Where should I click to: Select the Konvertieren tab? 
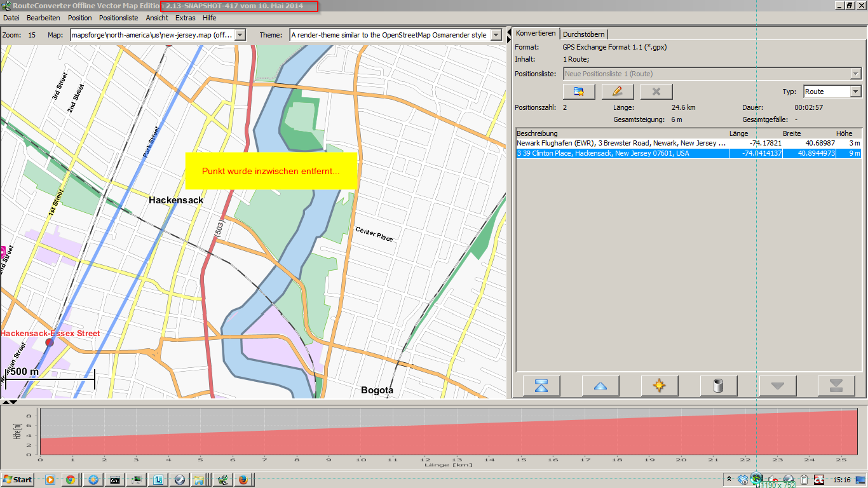coord(536,34)
